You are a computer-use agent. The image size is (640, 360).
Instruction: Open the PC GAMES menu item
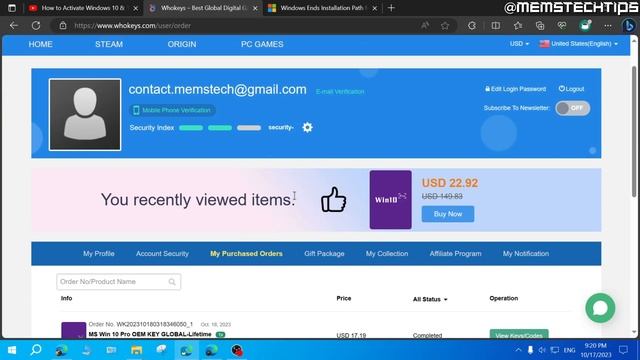(x=262, y=44)
